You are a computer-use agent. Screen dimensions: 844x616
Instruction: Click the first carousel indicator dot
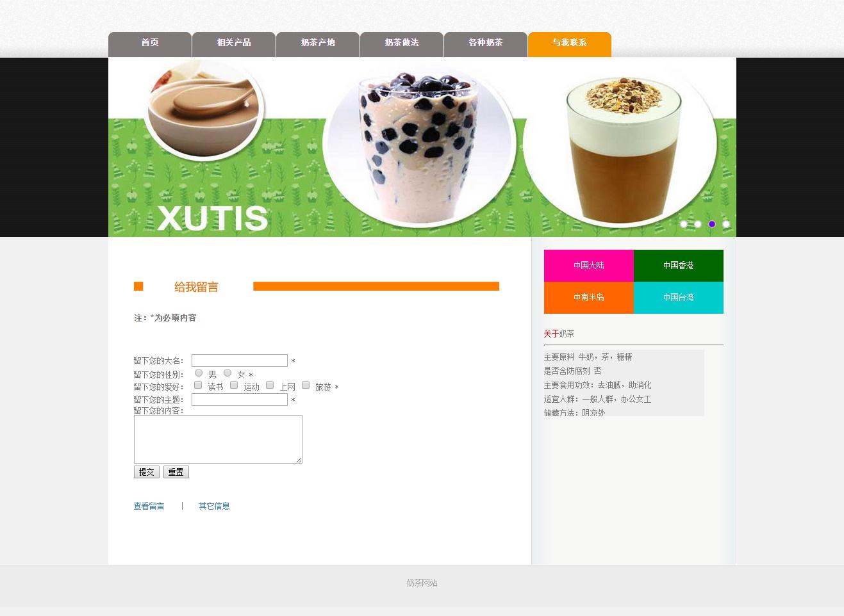[x=684, y=224]
